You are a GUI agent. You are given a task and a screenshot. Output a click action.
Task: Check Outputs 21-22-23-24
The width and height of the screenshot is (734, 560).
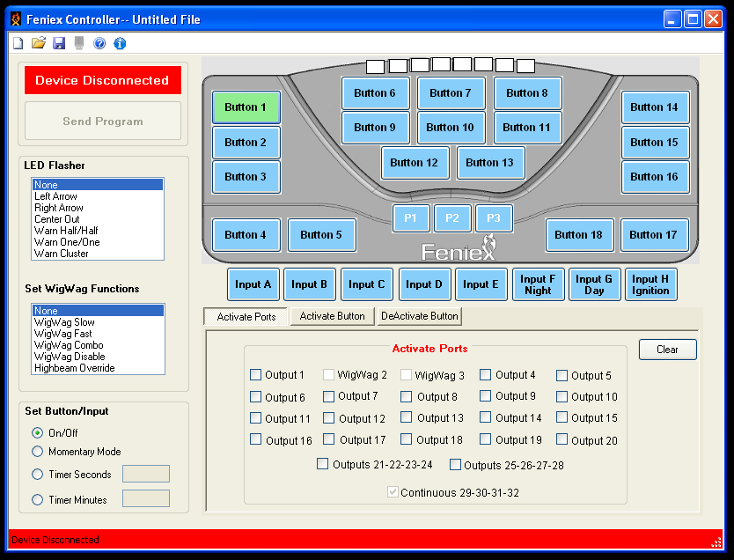tap(322, 464)
